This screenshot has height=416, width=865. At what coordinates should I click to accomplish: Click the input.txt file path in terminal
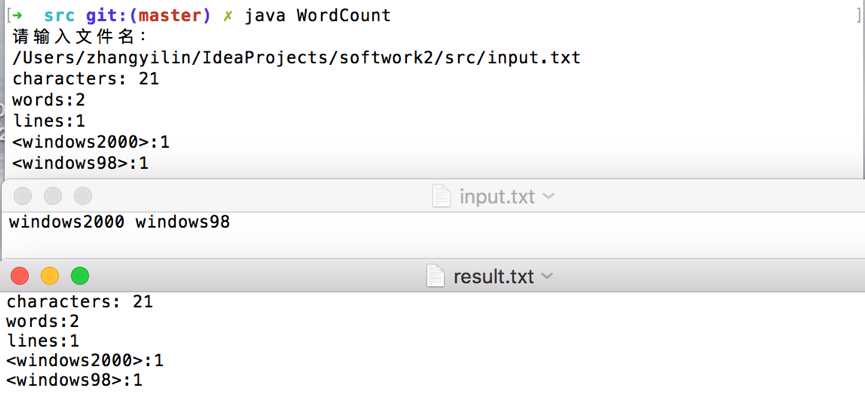(297, 58)
